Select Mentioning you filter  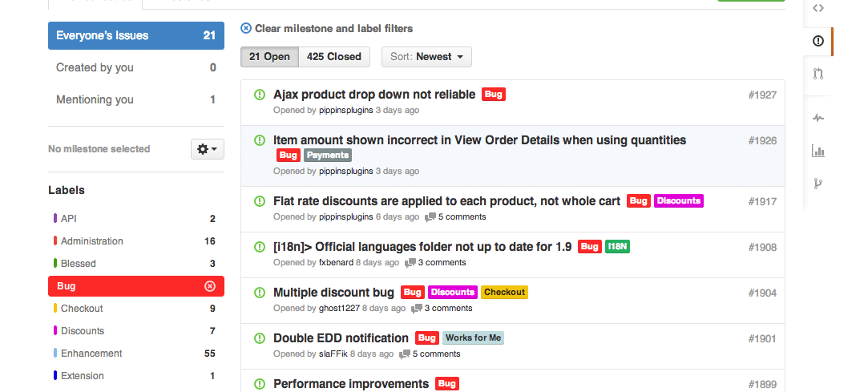[x=136, y=99]
